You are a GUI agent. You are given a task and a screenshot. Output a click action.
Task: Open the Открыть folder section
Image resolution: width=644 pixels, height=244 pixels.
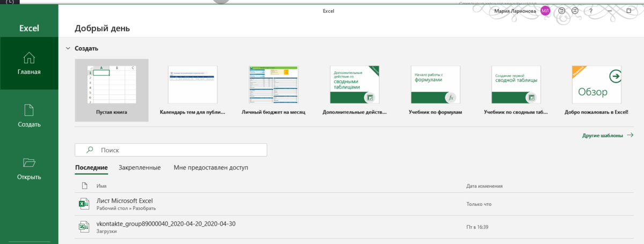click(29, 168)
